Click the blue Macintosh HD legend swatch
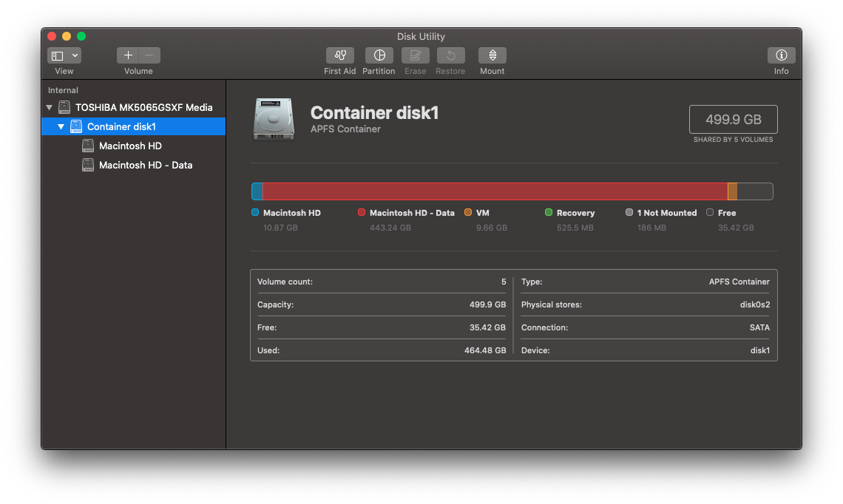Screen dimensions: 843x504 click(255, 212)
